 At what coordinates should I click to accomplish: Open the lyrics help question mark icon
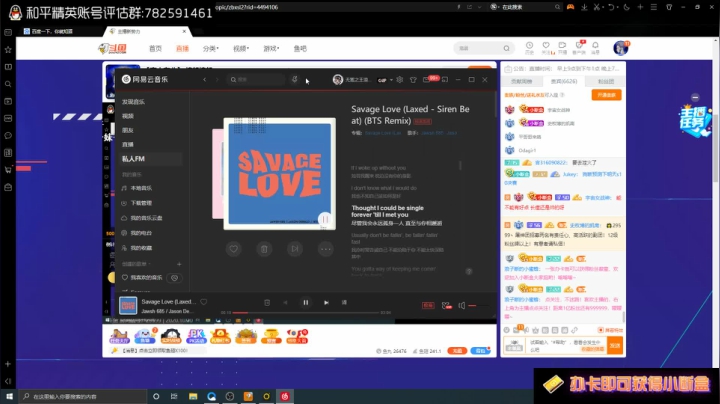click(x=469, y=271)
